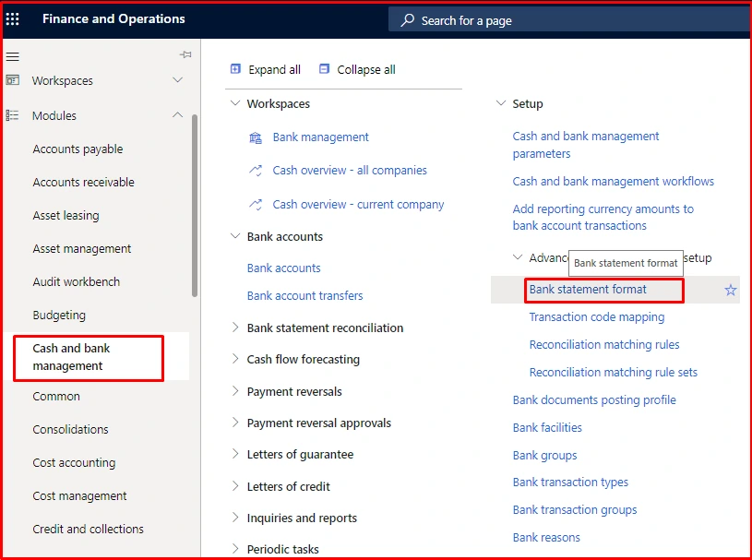The image size is (752, 560).
Task: Click the Expand all plus icon
Action: [x=235, y=69]
